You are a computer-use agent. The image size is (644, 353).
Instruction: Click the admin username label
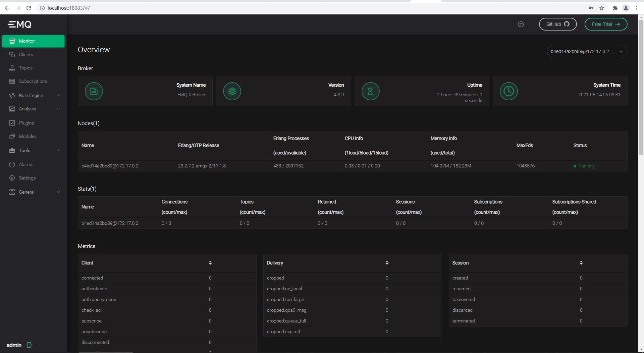[x=14, y=345]
